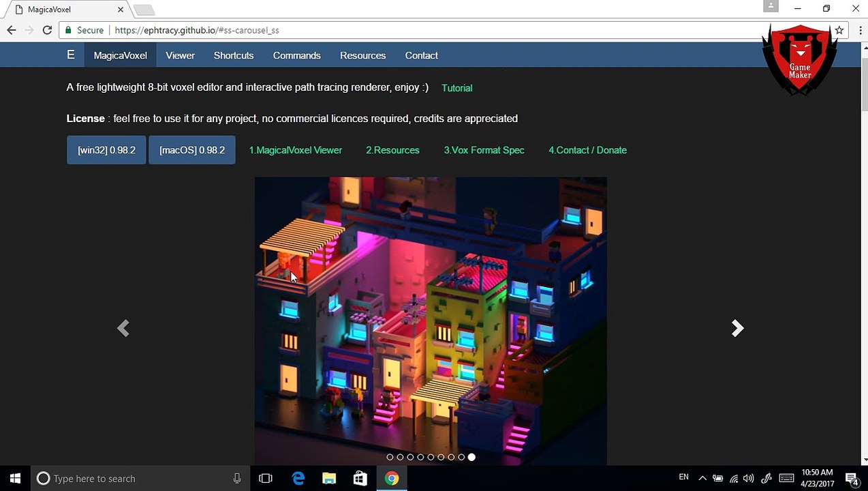Activate the Cortana microphone icon
Image resolution: width=868 pixels, height=491 pixels.
click(x=237, y=478)
